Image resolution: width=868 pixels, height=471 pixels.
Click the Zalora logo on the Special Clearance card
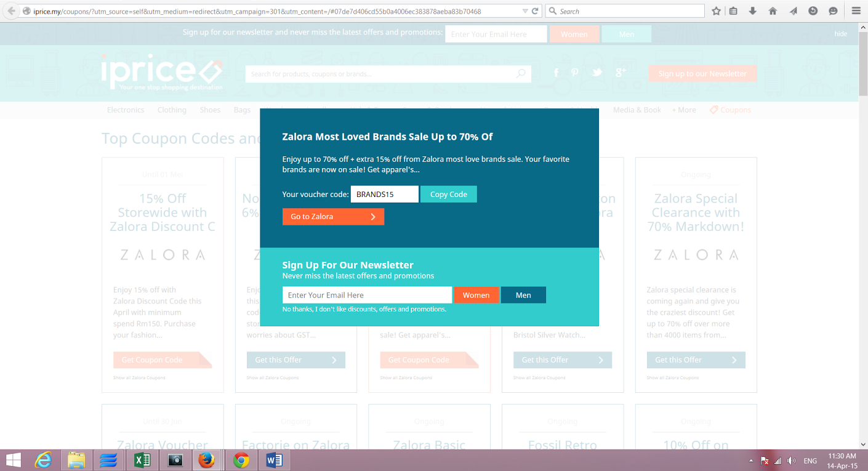click(x=696, y=255)
